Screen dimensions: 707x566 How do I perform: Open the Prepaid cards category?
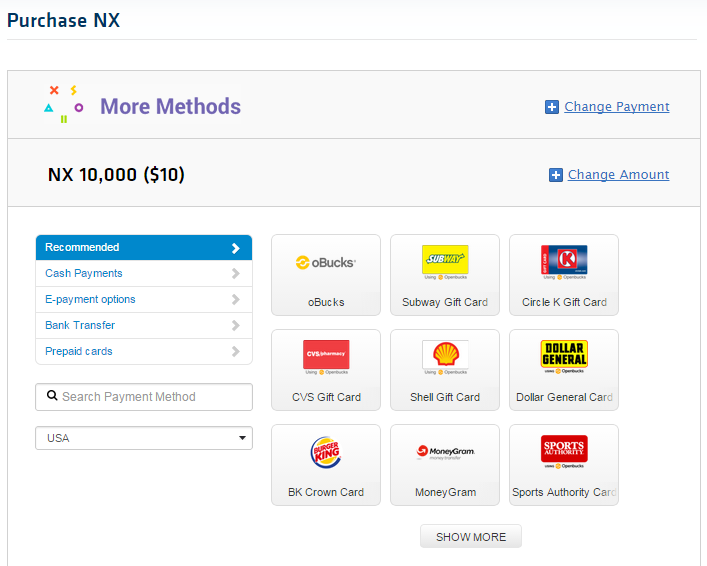point(144,351)
